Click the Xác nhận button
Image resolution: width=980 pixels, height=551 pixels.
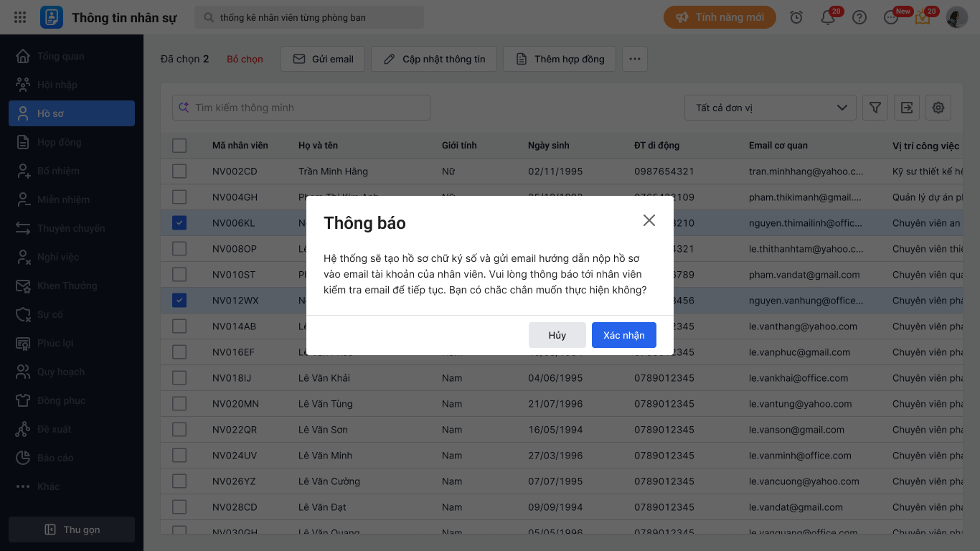623,335
